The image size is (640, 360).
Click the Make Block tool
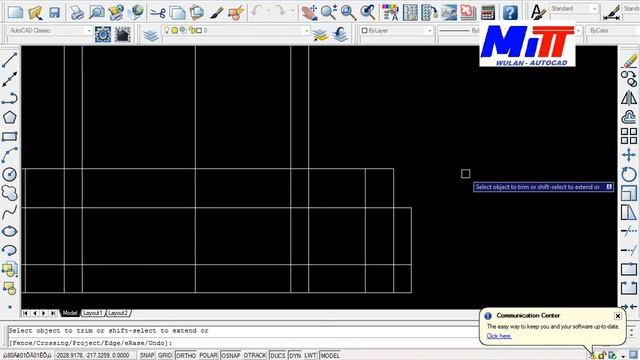9,288
